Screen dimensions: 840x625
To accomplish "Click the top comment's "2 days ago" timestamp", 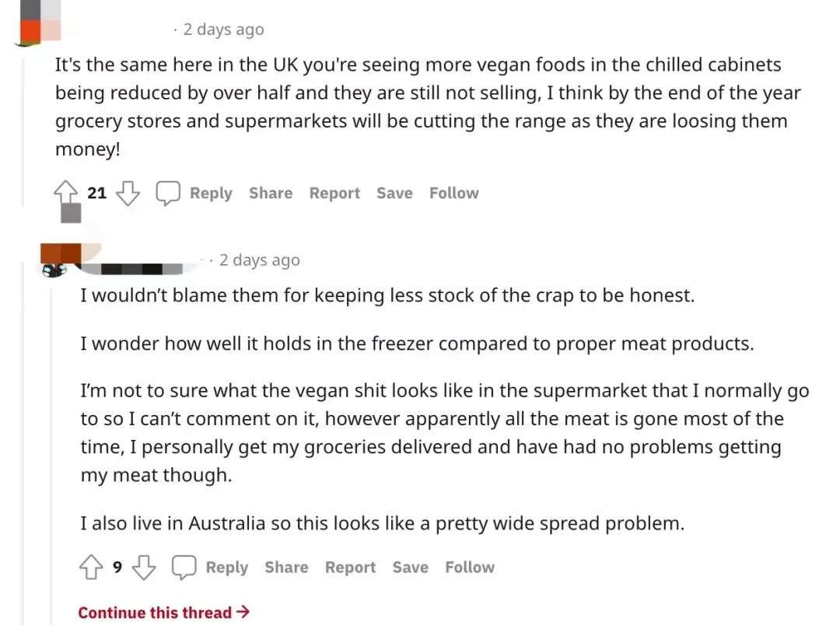I will (223, 30).
